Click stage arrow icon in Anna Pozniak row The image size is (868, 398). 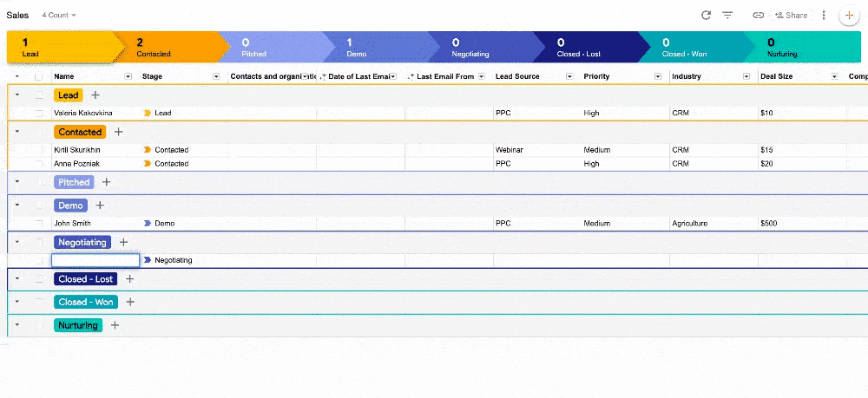[x=148, y=164]
